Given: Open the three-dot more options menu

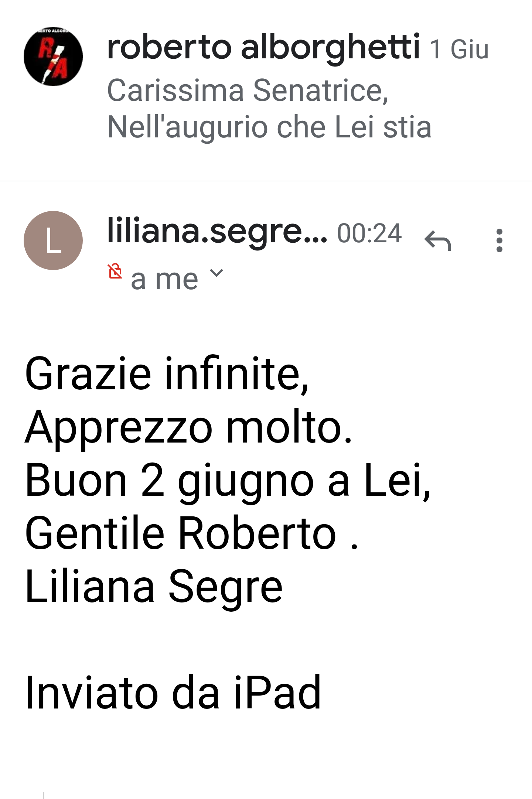Looking at the screenshot, I should [499, 240].
